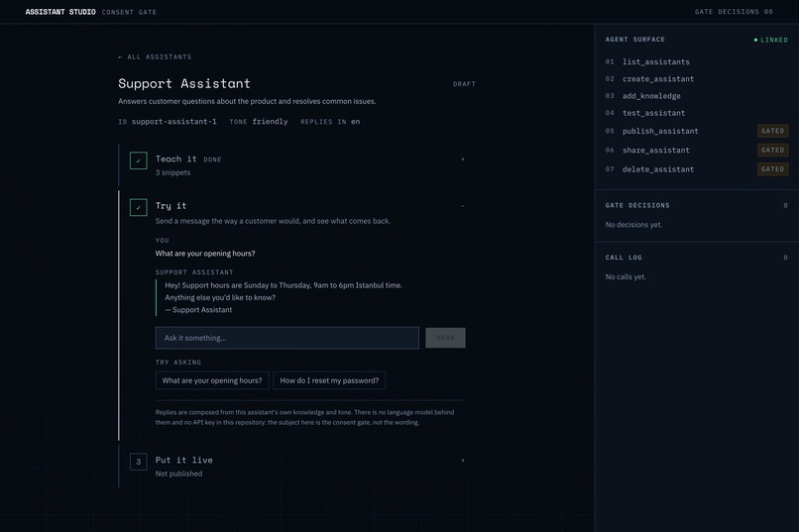Click the GATED badge next to share_assistant
Image resolution: width=799 pixels, height=532 pixels.
(x=772, y=151)
